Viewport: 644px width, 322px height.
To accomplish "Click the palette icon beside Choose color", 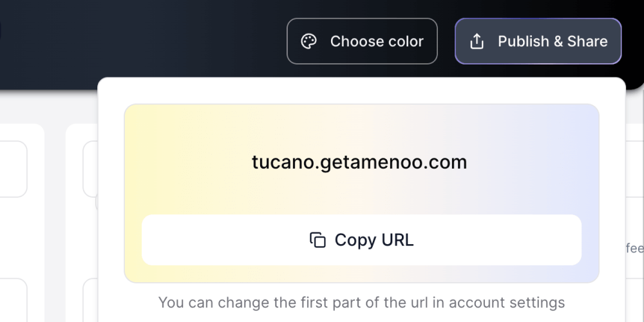I will tap(309, 42).
